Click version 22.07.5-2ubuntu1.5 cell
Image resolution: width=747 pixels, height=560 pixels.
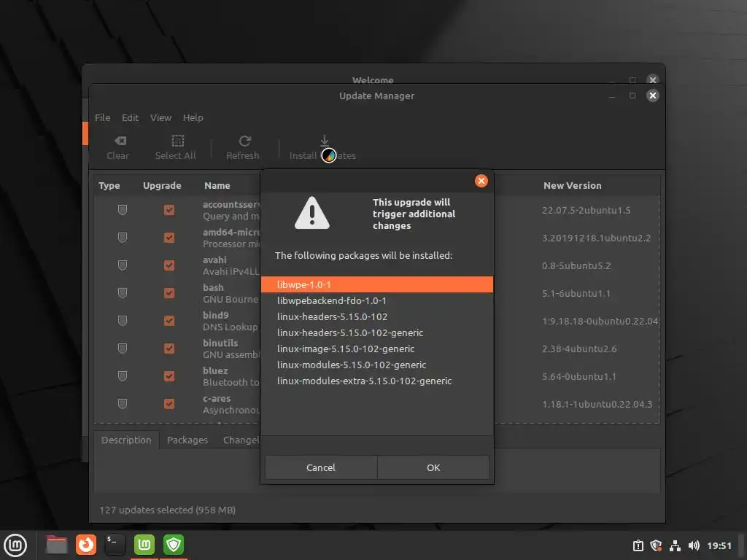coord(586,210)
